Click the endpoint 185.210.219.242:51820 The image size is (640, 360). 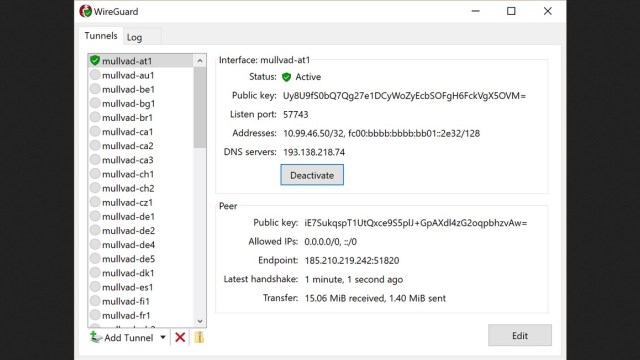pyautogui.click(x=352, y=260)
